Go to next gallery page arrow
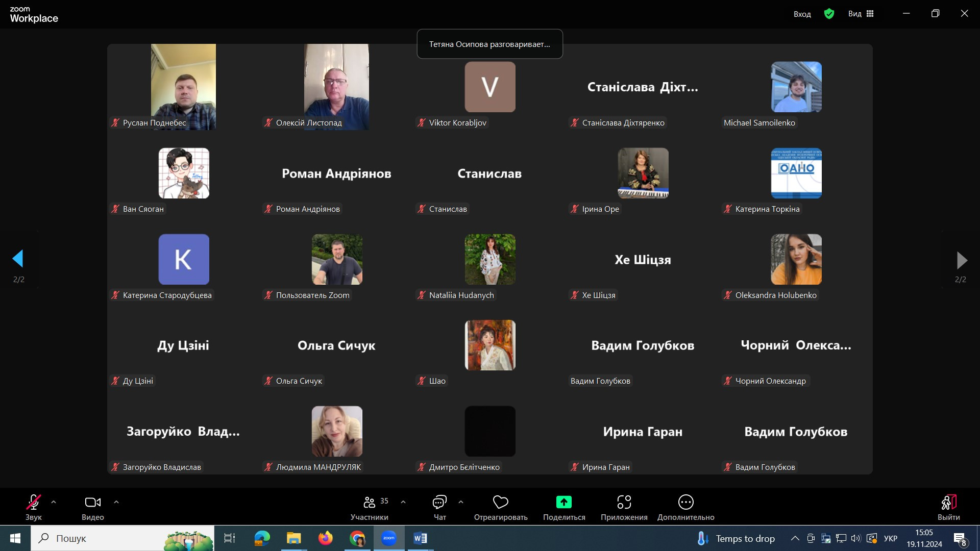Screen dimensions: 980x551 (961, 260)
